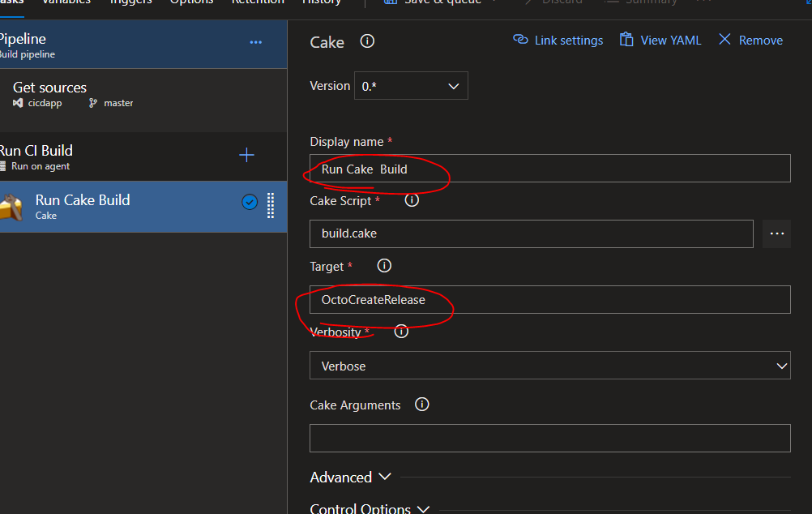Open the Pipeline more options ellipsis
Viewport: 812px width, 514px height.
(256, 42)
